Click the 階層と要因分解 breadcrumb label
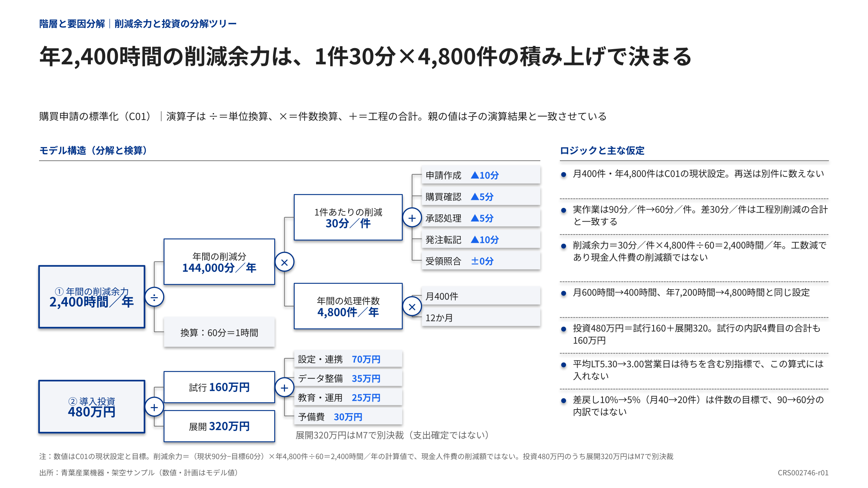 pyautogui.click(x=72, y=23)
